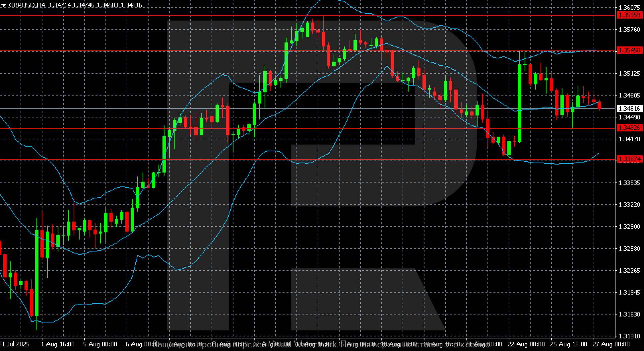Viewport: 644px width, 351px height.
Task: Click the 1.36075 price scale label
Action: pyautogui.click(x=629, y=8)
